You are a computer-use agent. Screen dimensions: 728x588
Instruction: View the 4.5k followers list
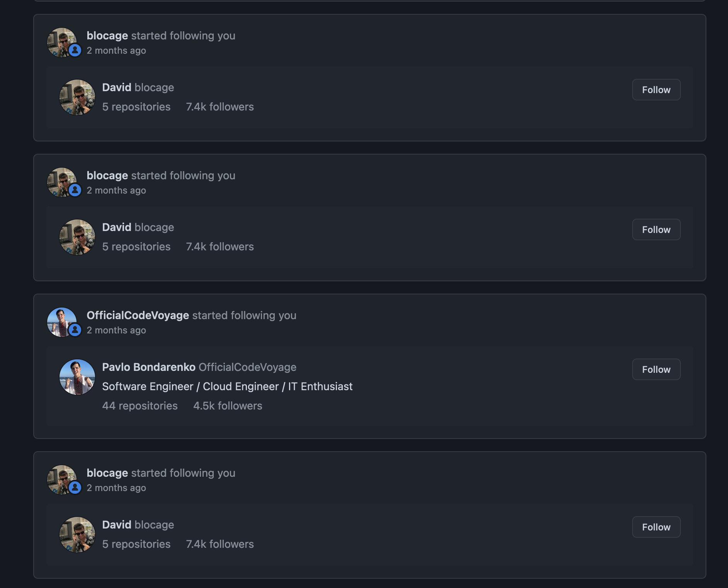(x=228, y=406)
